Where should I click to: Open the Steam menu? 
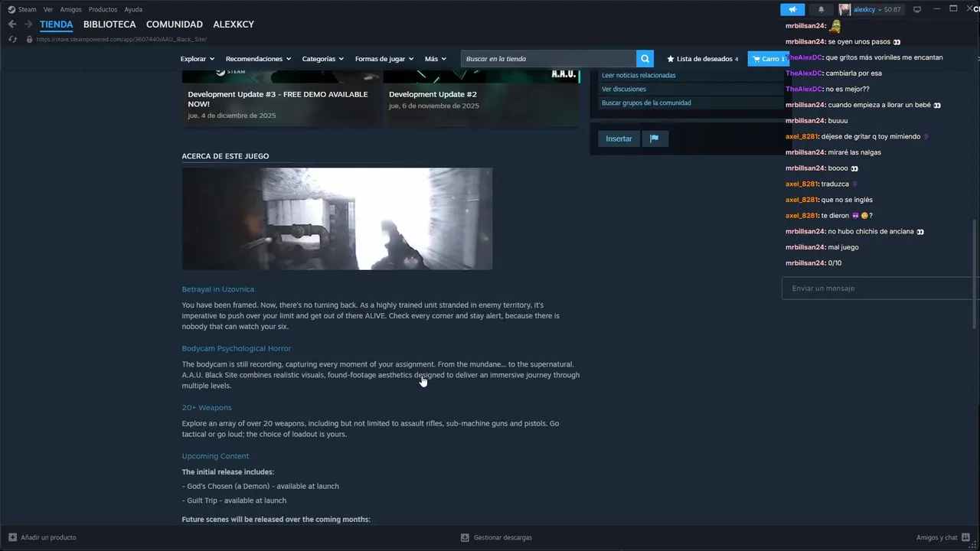click(28, 9)
